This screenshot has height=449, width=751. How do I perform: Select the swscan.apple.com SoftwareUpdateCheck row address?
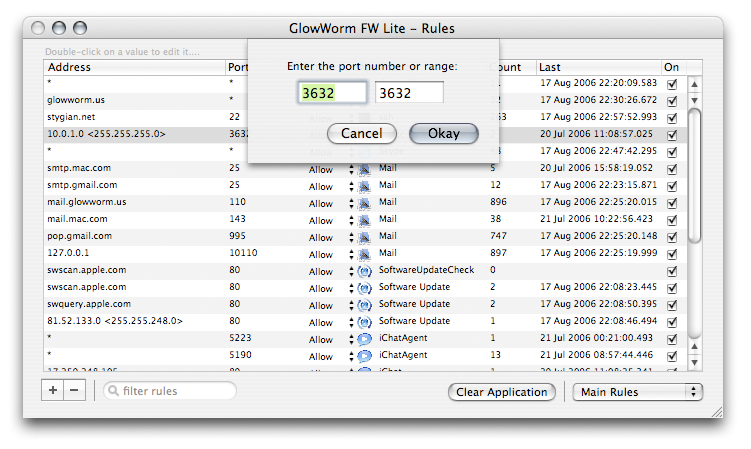click(x=87, y=270)
